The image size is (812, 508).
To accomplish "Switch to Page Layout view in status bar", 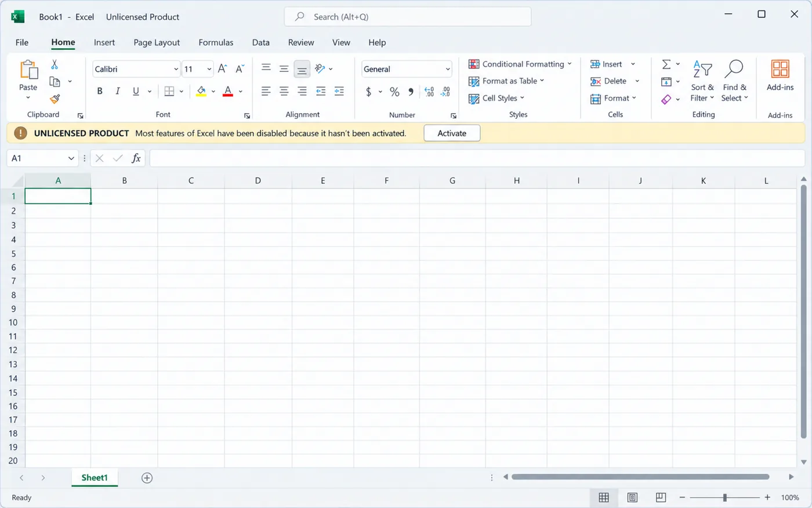I will 632,498.
